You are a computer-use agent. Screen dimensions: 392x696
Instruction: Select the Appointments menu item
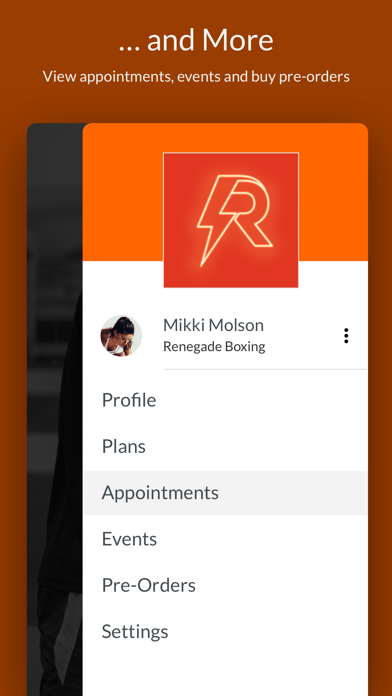click(x=226, y=493)
